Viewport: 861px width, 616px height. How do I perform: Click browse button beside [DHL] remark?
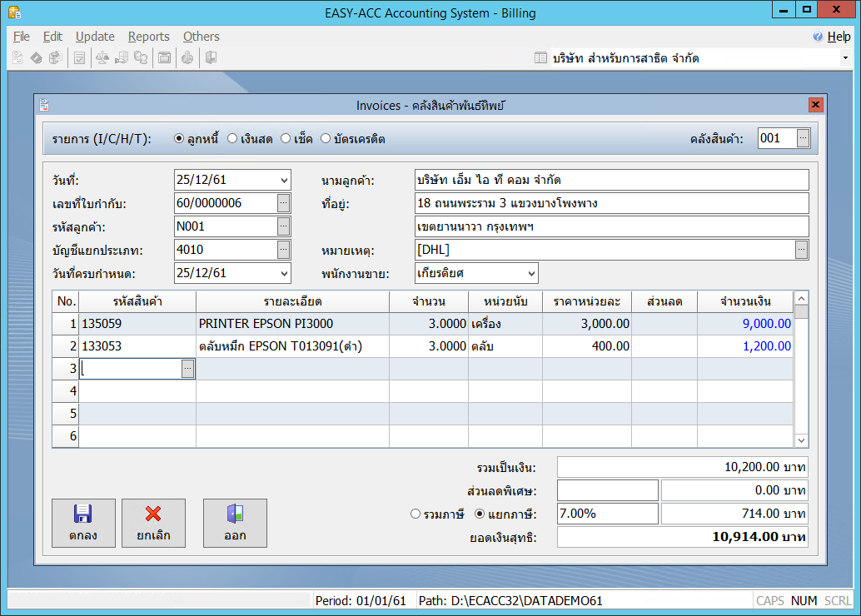(802, 250)
